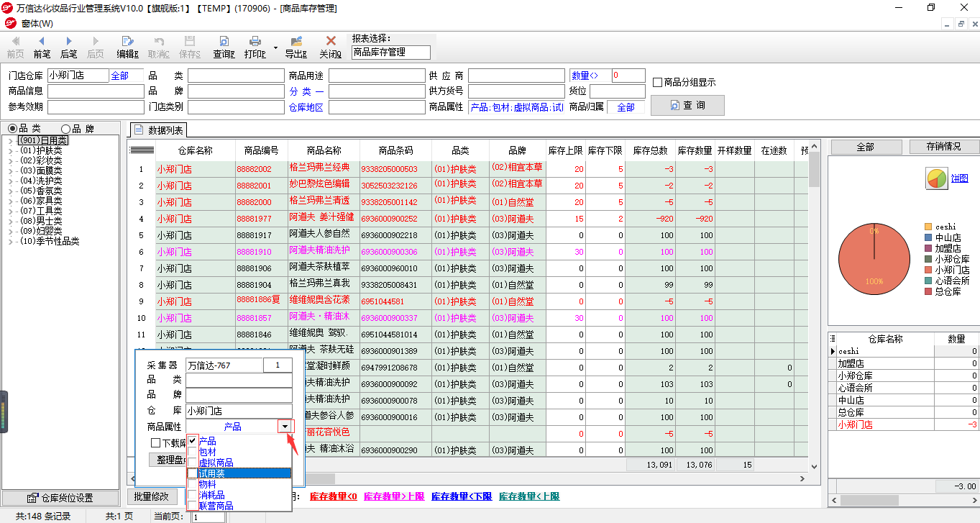
Task: Enable 商品分组显示 checkbox
Action: [x=657, y=82]
